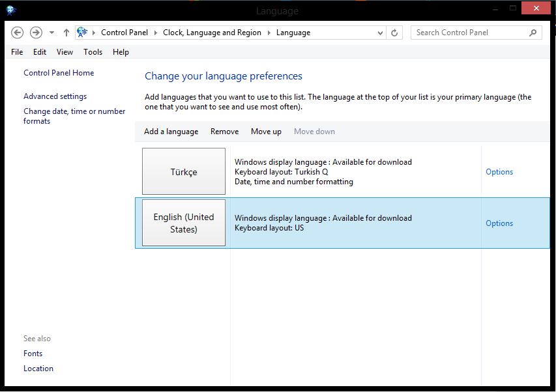Open the recent locations dropdown arrow

coord(51,33)
